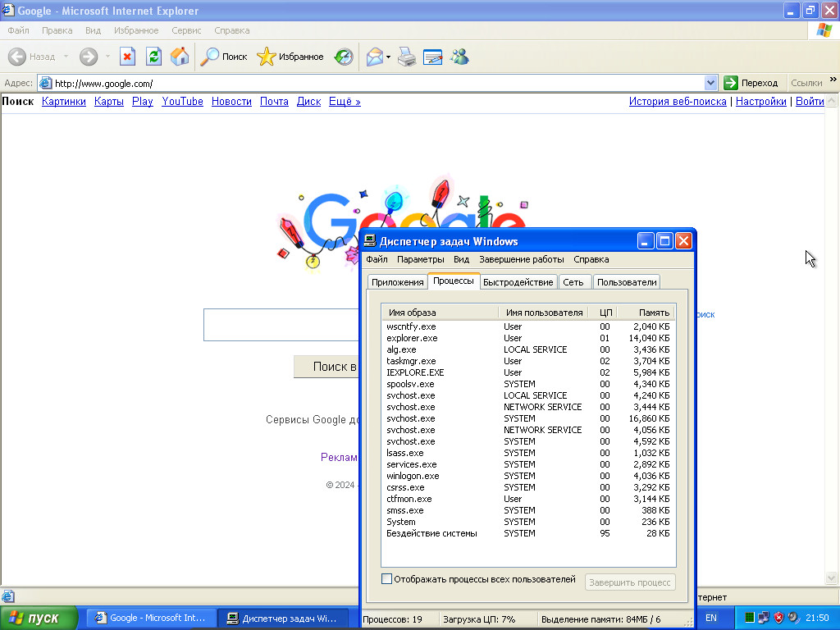Select the 'spoolsv.exe' process row
The image size is (840, 630).
(x=528, y=384)
